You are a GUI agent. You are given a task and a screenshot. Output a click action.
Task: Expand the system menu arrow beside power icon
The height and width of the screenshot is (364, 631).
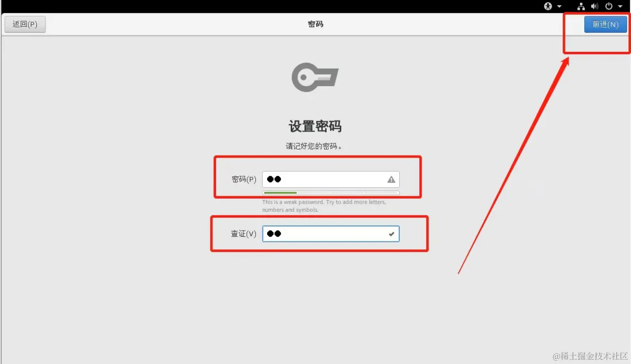621,7
